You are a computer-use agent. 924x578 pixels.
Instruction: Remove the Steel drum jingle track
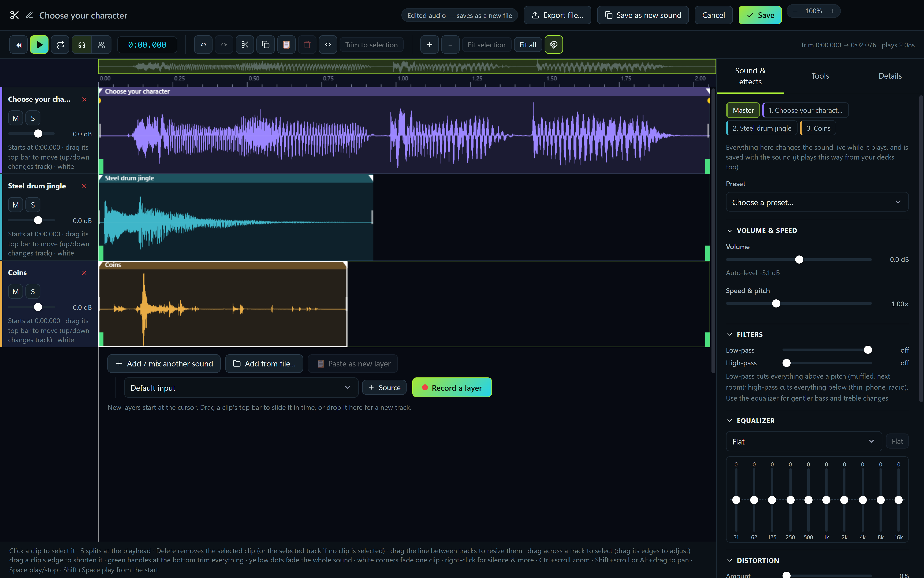point(84,186)
